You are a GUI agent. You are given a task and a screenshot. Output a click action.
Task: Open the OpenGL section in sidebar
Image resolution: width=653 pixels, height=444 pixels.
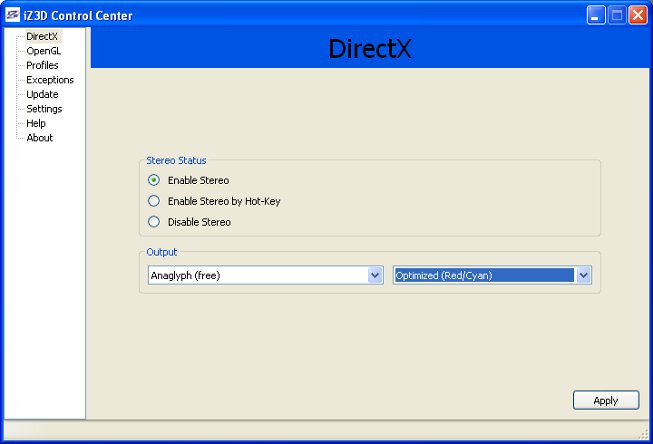[43, 51]
